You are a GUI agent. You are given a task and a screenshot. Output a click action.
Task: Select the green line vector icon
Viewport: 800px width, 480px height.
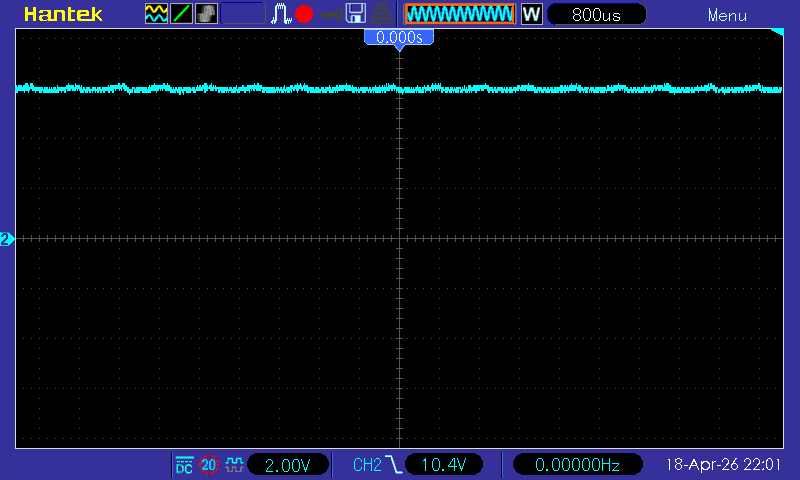pyautogui.click(x=182, y=14)
